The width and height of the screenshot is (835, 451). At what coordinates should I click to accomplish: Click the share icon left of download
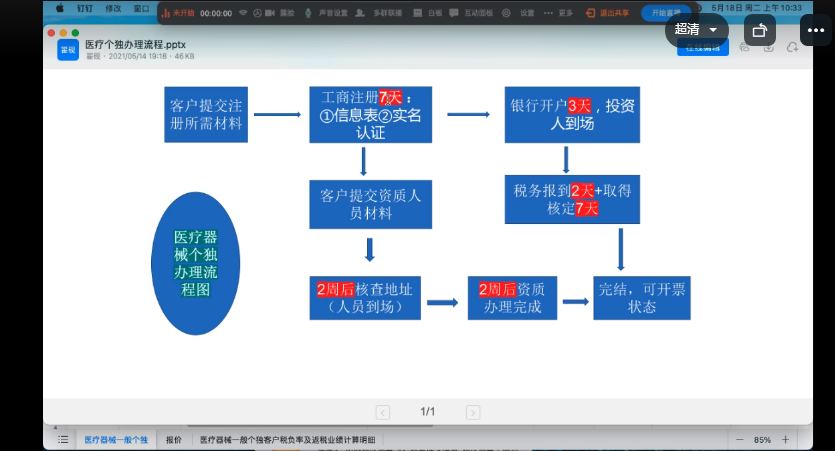pyautogui.click(x=744, y=48)
